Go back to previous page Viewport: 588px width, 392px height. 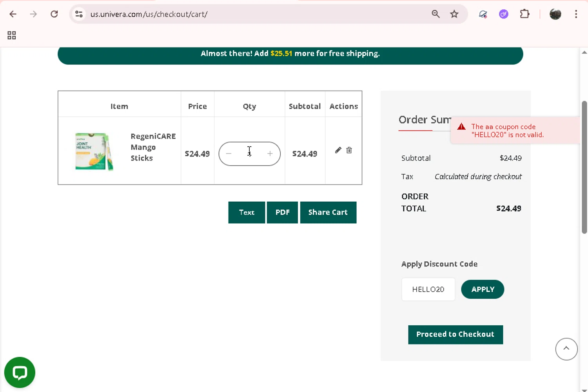13,14
